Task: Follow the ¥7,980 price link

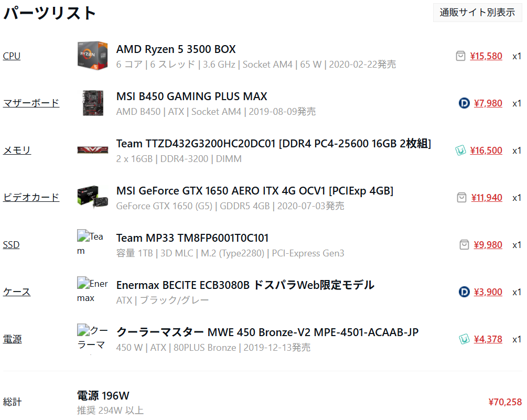Action: tap(488, 103)
